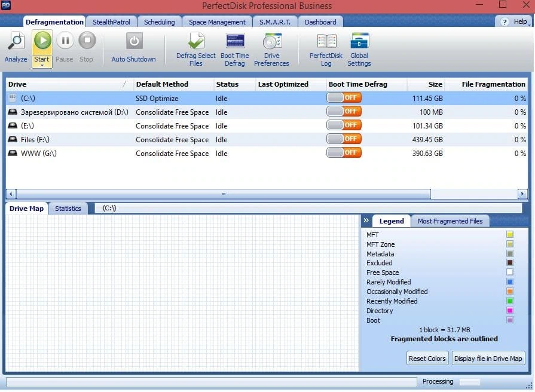
Task: Show the Most Fragmented Files tab
Action: point(450,221)
